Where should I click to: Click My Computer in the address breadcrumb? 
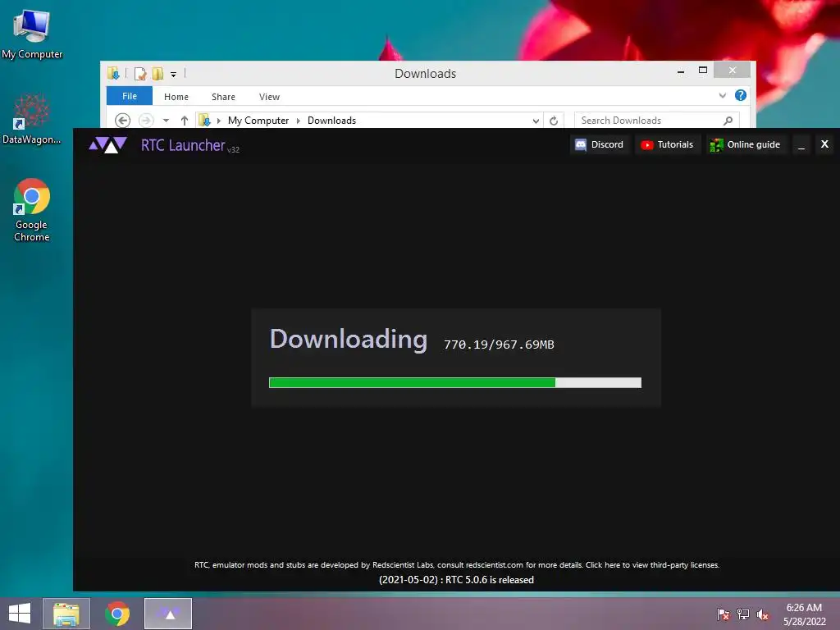pyautogui.click(x=258, y=121)
